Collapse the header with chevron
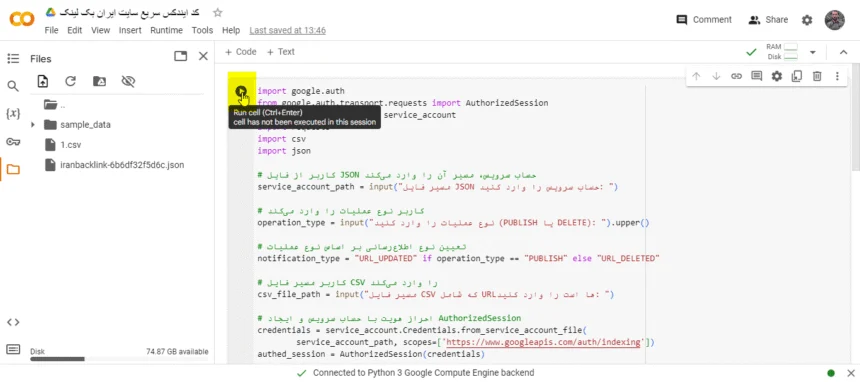This screenshot has width=860, height=382. pos(844,52)
